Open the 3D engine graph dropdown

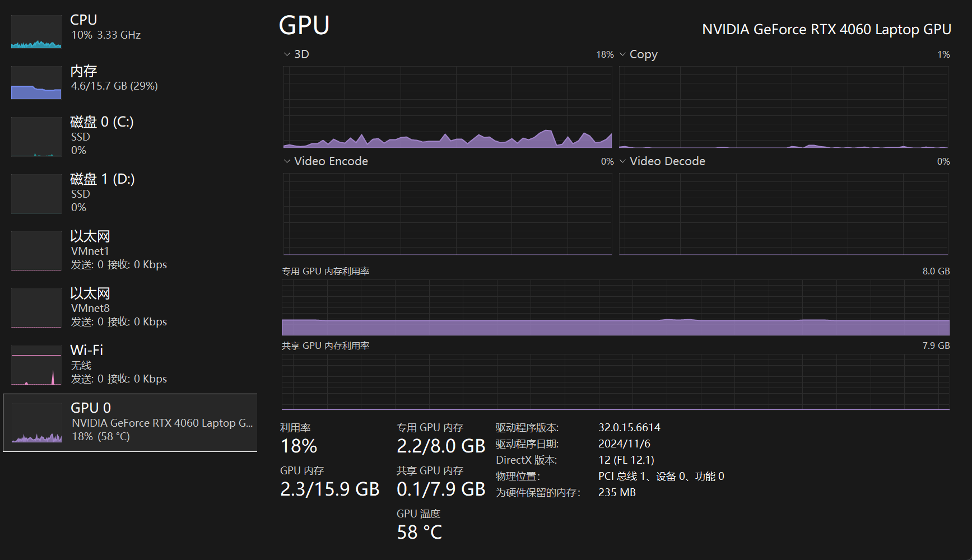(x=287, y=54)
